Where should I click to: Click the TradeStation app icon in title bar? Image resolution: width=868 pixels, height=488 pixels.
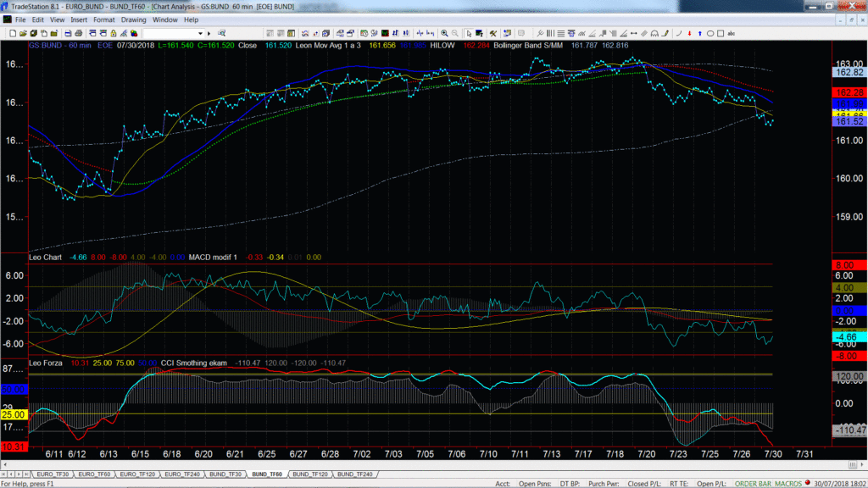4,6
